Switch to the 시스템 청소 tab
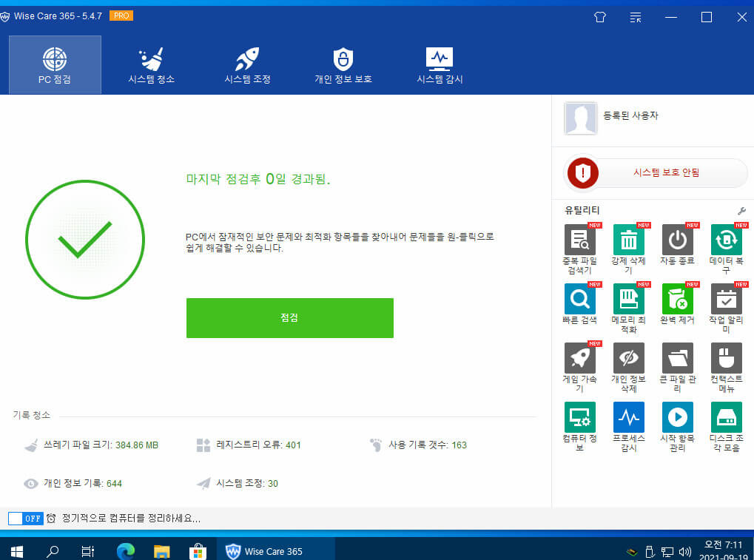 point(151,64)
